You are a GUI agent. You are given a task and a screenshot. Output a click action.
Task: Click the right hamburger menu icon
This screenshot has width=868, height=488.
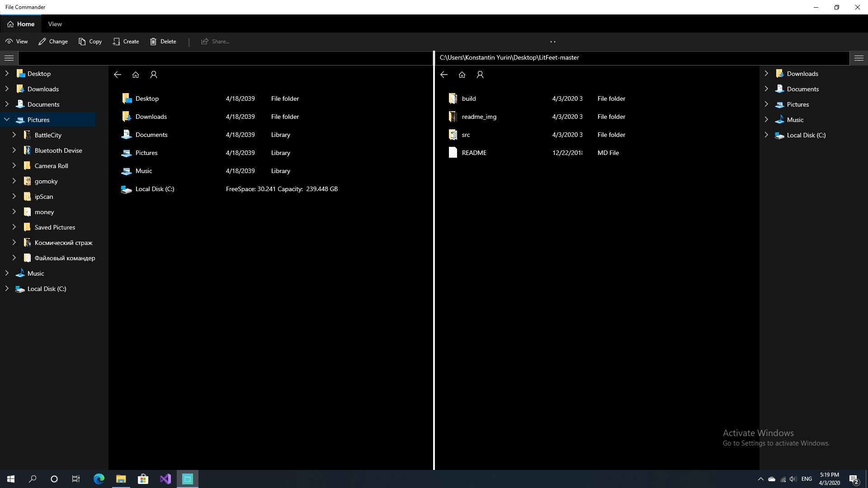tap(859, 58)
